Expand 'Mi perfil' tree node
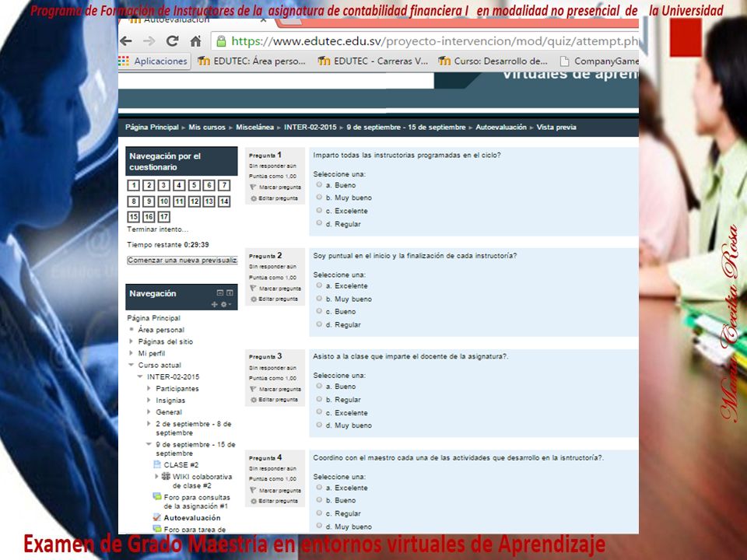The height and width of the screenshot is (560, 747). 131,353
